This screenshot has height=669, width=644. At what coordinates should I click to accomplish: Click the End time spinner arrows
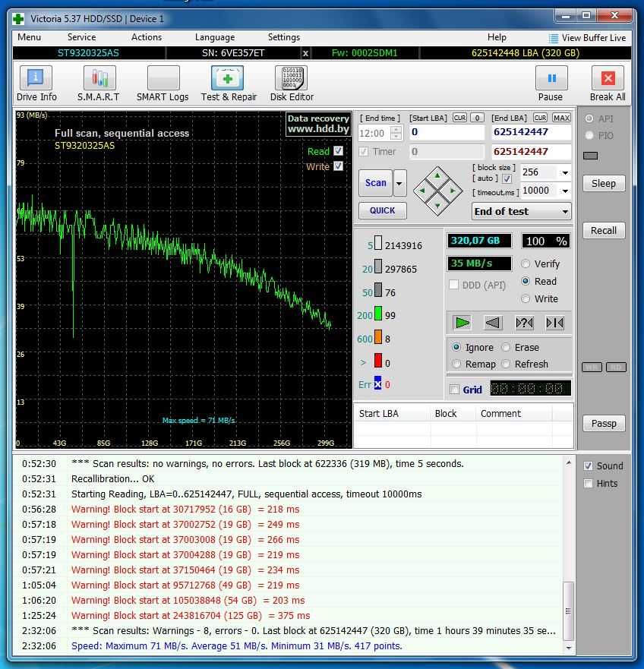pyautogui.click(x=396, y=133)
